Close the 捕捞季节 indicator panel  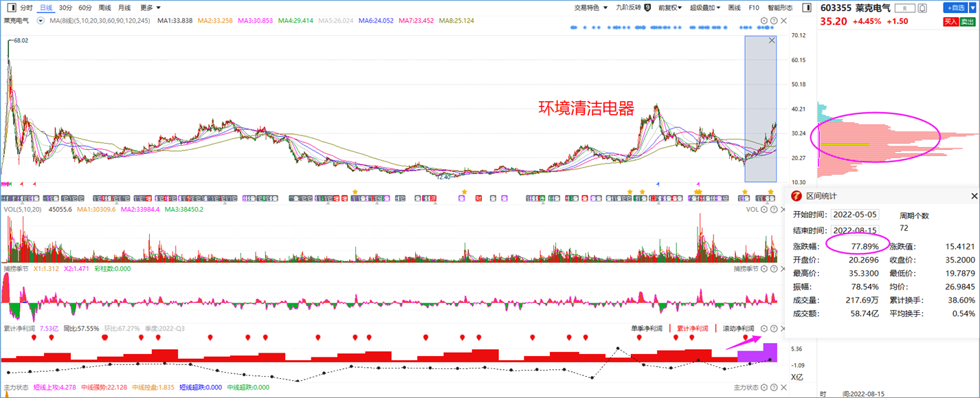[x=784, y=268]
